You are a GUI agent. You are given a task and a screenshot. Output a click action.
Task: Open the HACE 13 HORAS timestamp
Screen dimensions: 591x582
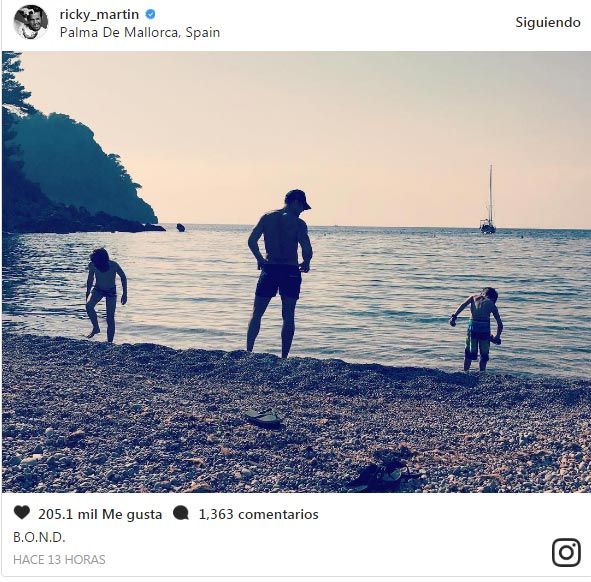(59, 560)
